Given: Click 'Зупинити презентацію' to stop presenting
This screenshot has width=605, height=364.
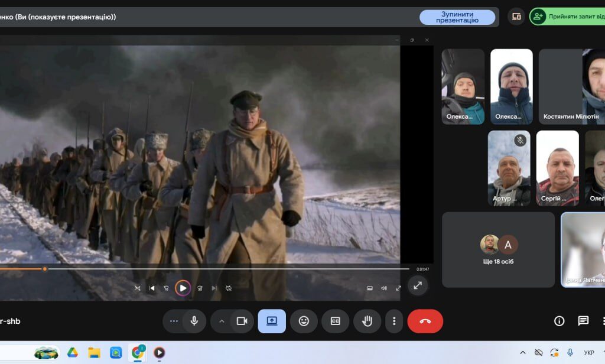Looking at the screenshot, I should 457,17.
